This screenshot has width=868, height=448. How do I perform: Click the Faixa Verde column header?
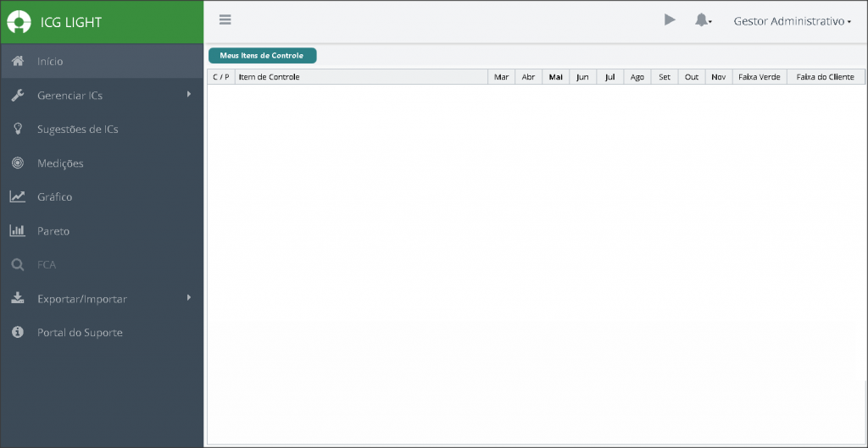759,77
